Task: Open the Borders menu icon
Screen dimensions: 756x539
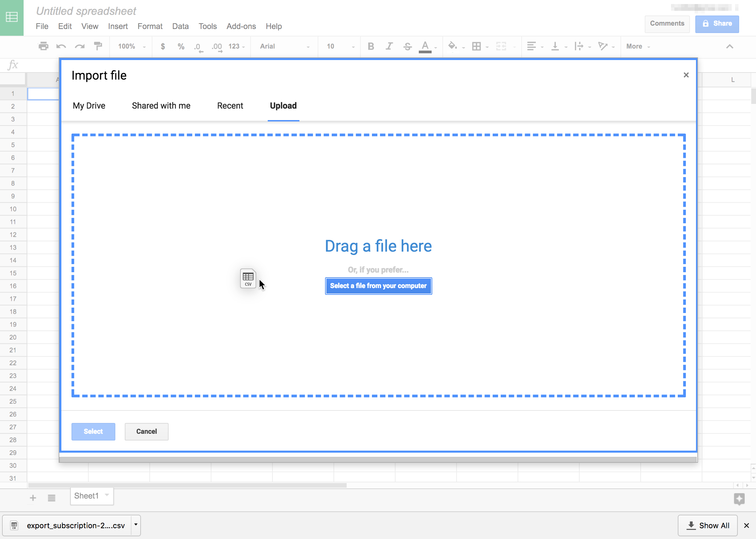Action: tap(476, 46)
